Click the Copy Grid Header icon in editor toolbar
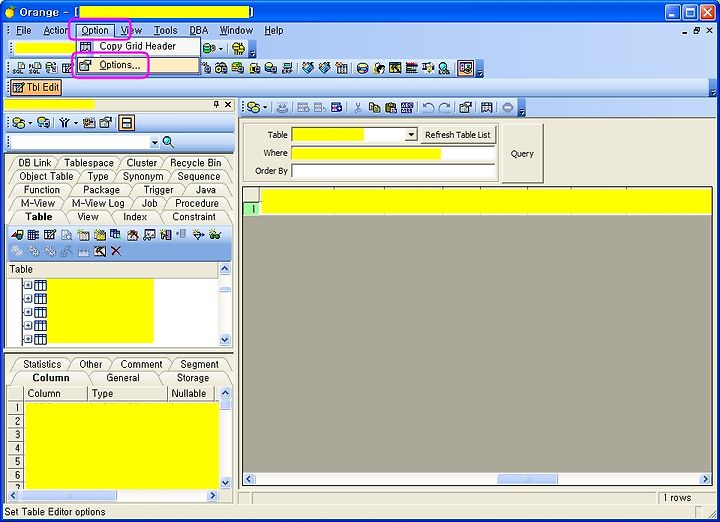 point(487,108)
